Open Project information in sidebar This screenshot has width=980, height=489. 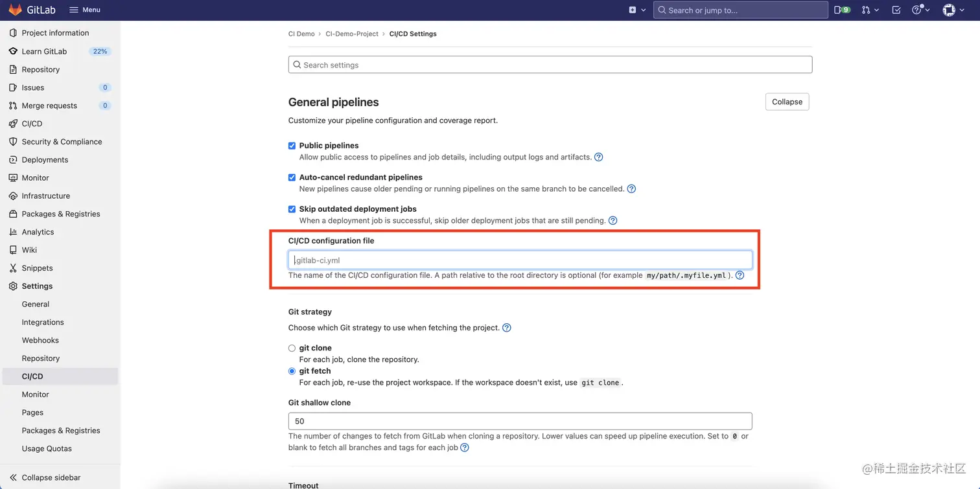55,33
